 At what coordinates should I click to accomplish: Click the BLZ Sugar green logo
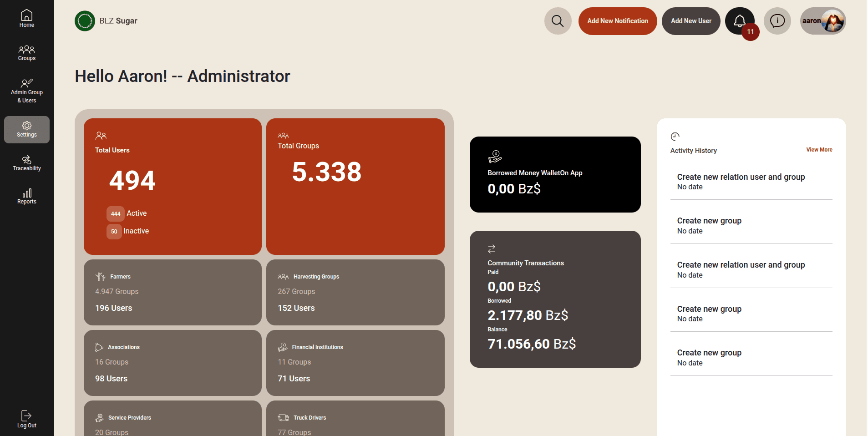click(x=85, y=21)
